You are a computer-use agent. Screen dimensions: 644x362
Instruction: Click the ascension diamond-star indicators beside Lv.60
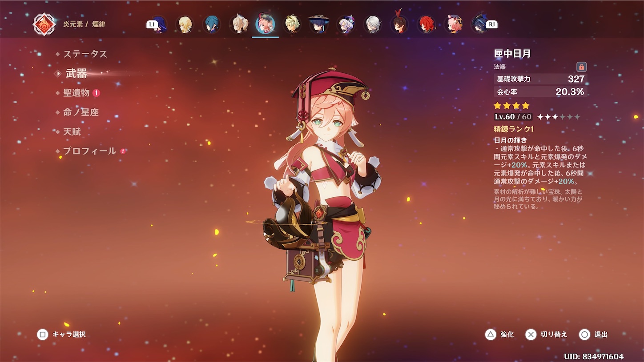(x=559, y=117)
